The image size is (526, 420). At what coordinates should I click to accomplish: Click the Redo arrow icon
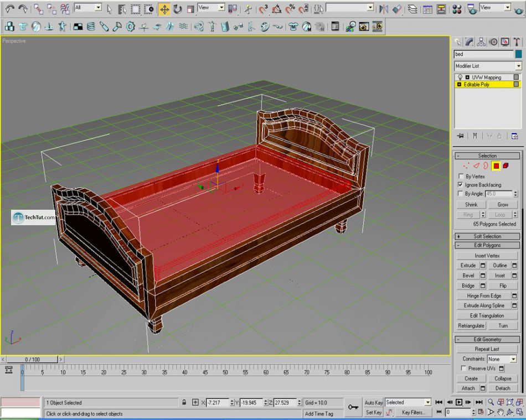23,9
